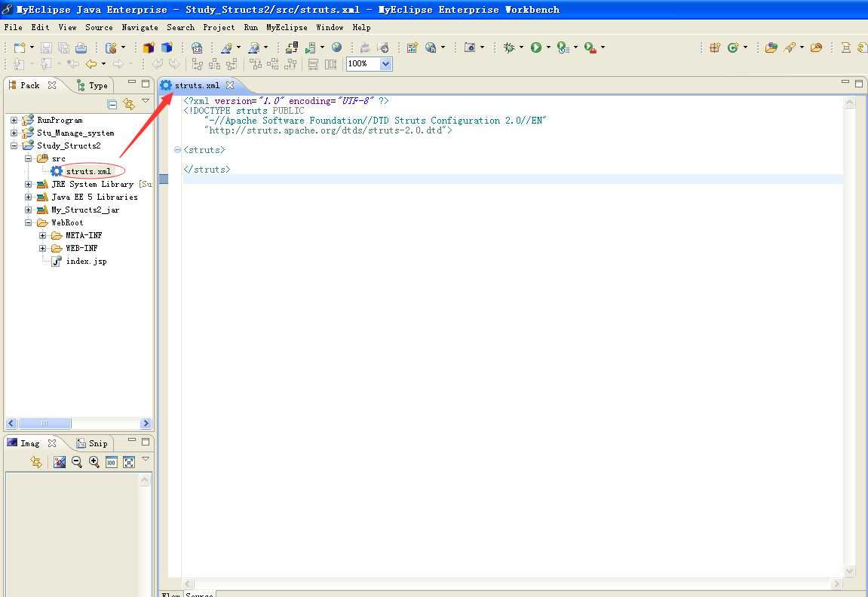
Task: Click the Save icon in toolbar
Action: pyautogui.click(x=47, y=47)
